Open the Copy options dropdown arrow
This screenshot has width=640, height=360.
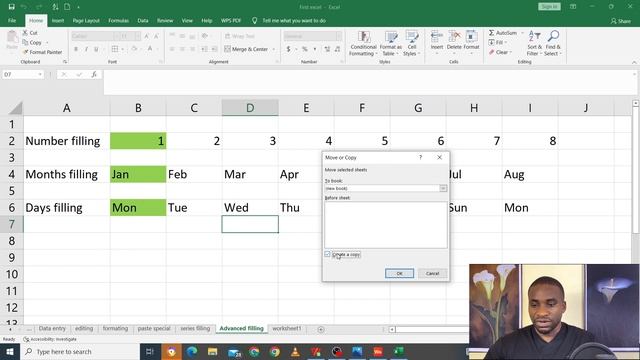tap(47, 42)
